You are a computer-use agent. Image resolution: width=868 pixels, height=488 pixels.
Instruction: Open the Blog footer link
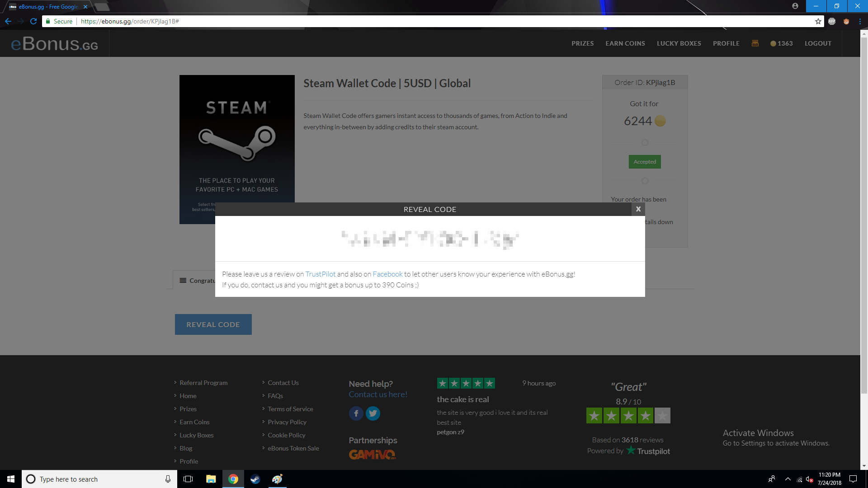click(186, 448)
